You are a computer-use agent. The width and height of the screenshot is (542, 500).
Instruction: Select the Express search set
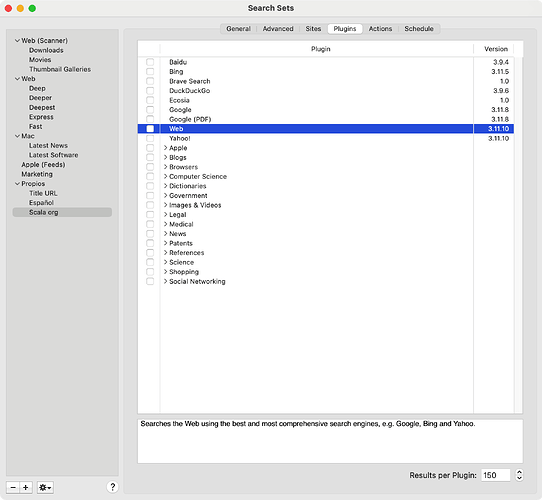coord(41,117)
